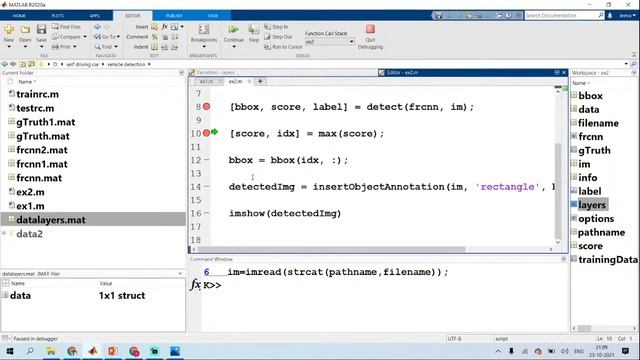Viewport: 640px width, 360px height.
Task: Expand the data2 folder
Action: 4,233
